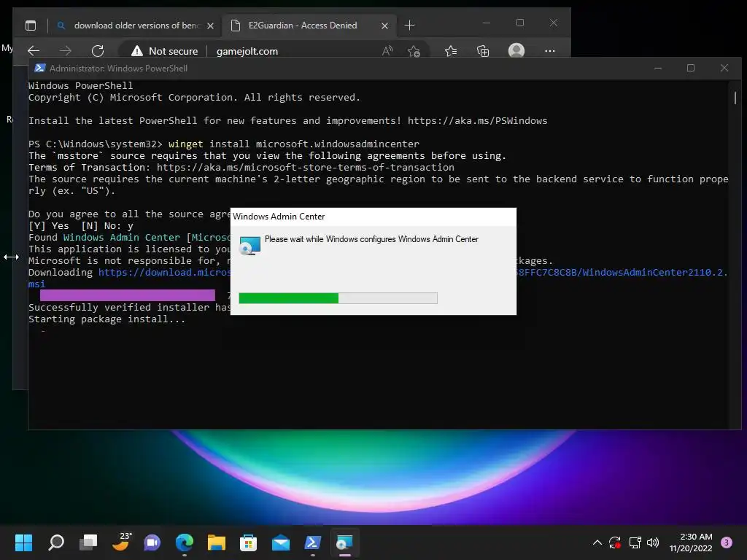This screenshot has width=747, height=560.
Task: Close the Edge browser window
Action: point(553,23)
